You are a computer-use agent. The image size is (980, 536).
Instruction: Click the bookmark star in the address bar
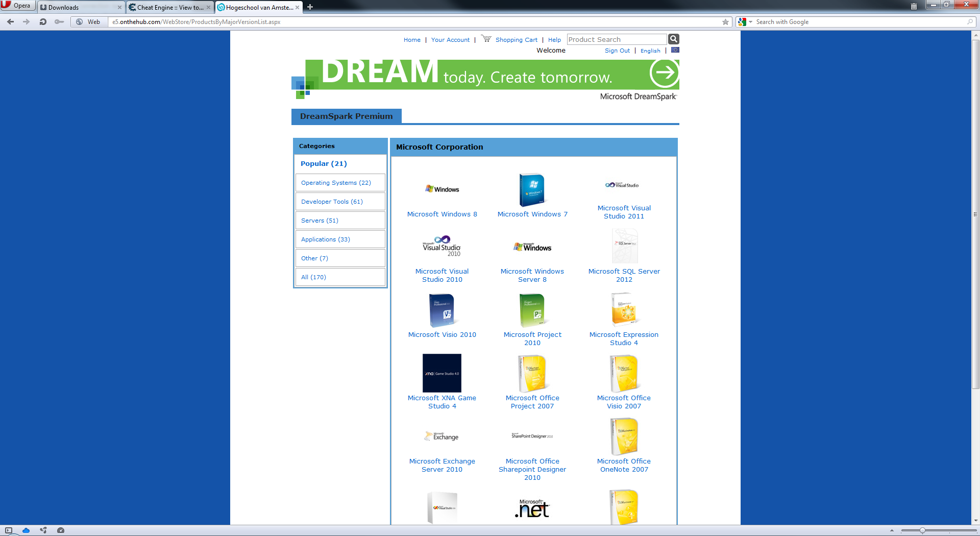[725, 22]
